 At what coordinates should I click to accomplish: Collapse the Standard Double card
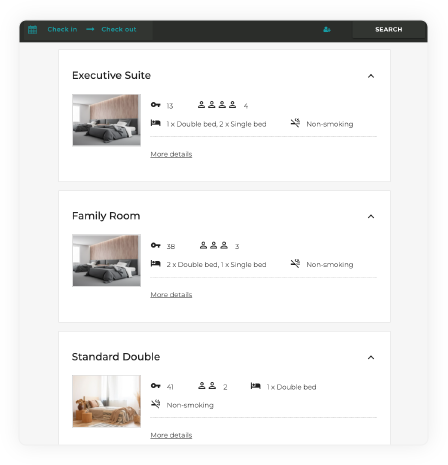[x=371, y=358]
